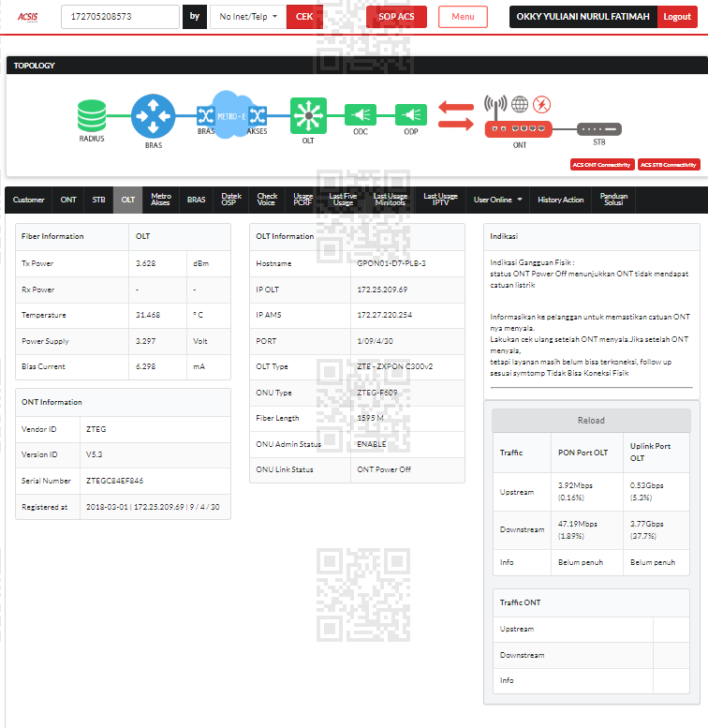Click PORT value 1/09/4/30
Image resolution: width=708 pixels, height=728 pixels.
tap(375, 341)
